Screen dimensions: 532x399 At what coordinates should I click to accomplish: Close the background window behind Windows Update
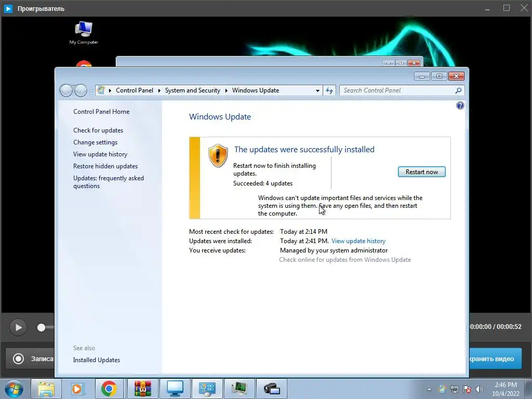(x=414, y=63)
